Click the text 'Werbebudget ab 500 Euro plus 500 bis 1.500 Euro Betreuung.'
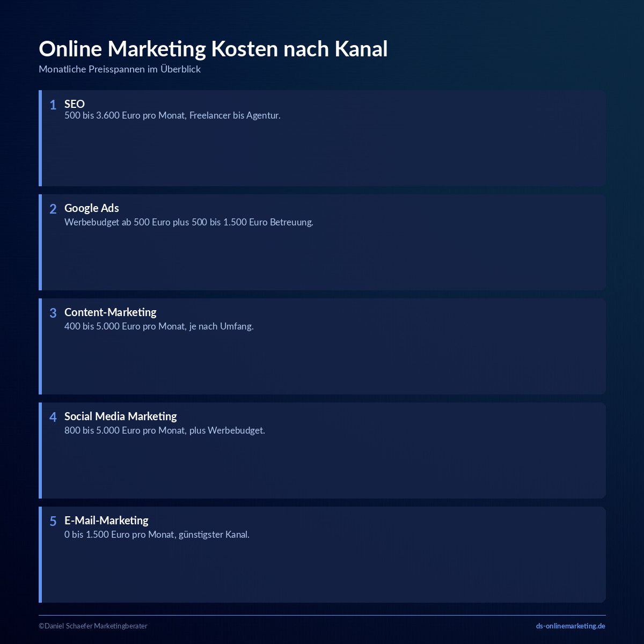Viewport: 644px width, 644px height. click(x=189, y=222)
